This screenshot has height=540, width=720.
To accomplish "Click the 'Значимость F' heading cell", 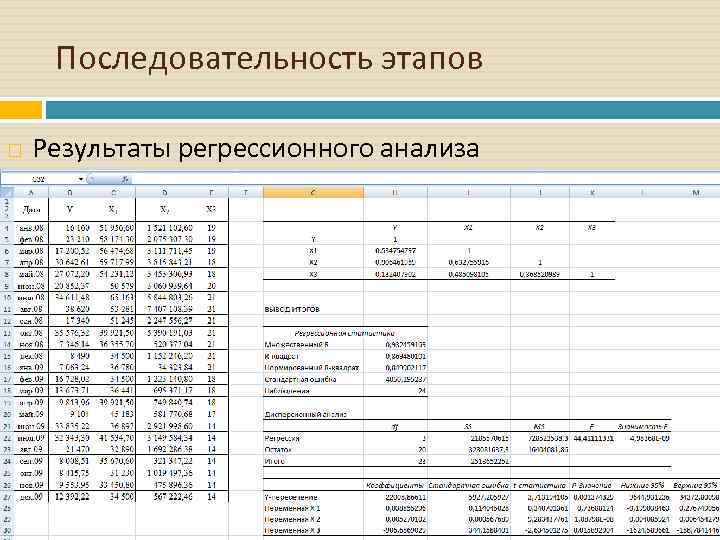I will click(643, 427).
